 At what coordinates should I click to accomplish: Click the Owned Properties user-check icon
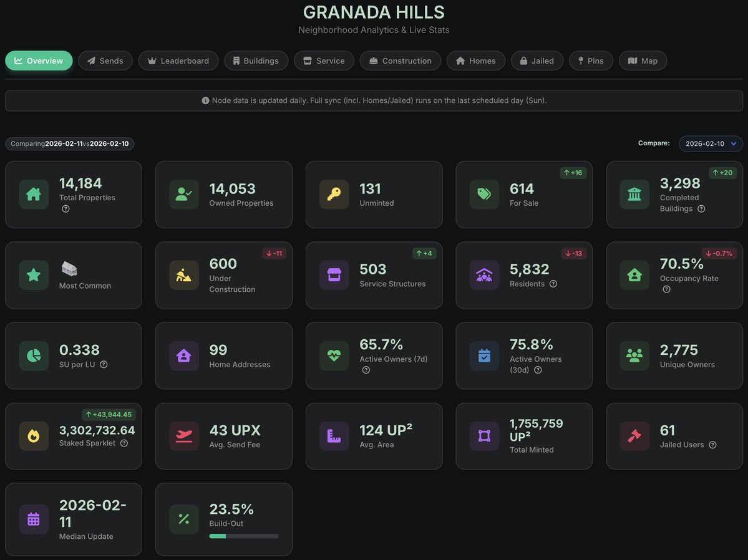coord(183,194)
